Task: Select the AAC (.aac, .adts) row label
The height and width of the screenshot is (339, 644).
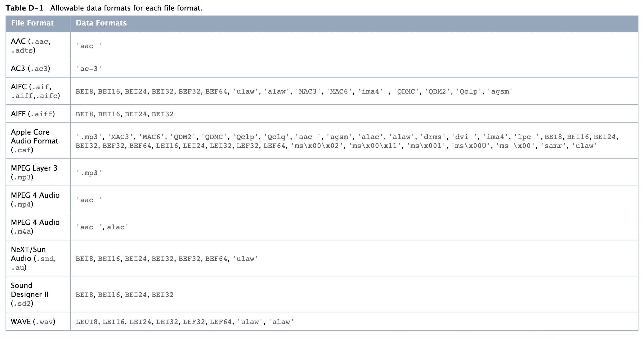Action: click(x=30, y=46)
